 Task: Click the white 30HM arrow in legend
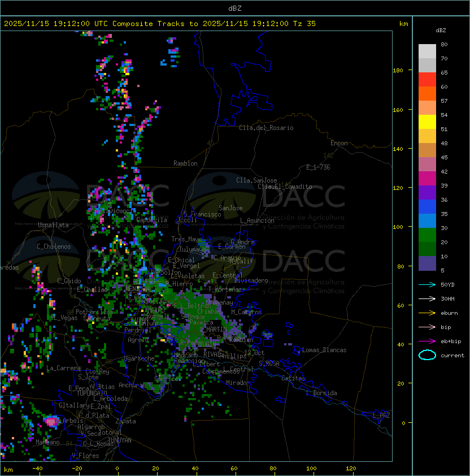tap(427, 298)
